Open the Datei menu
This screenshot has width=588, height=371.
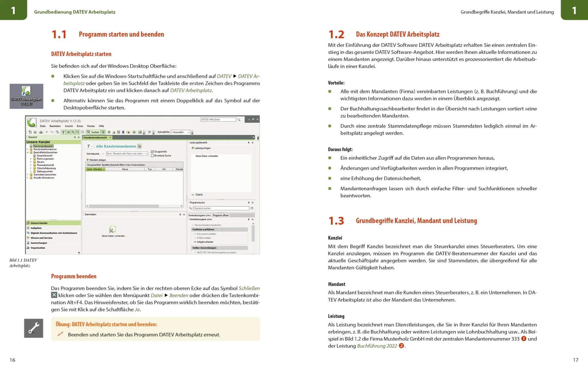coord(43,126)
